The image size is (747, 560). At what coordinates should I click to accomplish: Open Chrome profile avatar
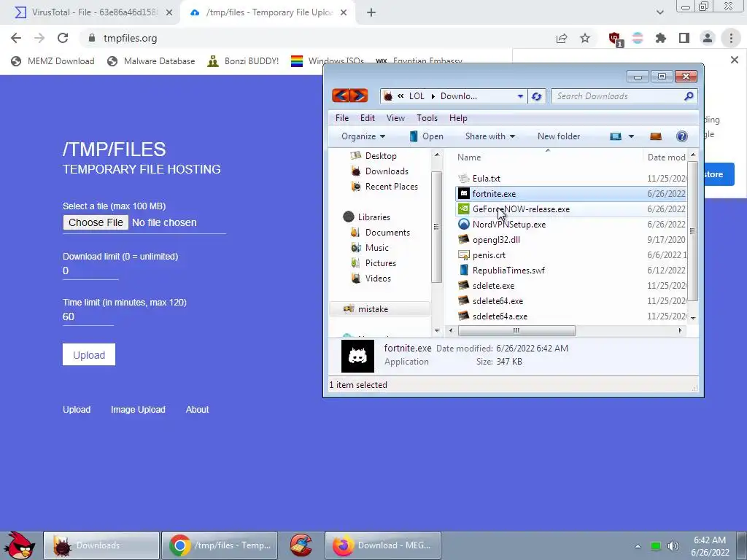[708, 38]
